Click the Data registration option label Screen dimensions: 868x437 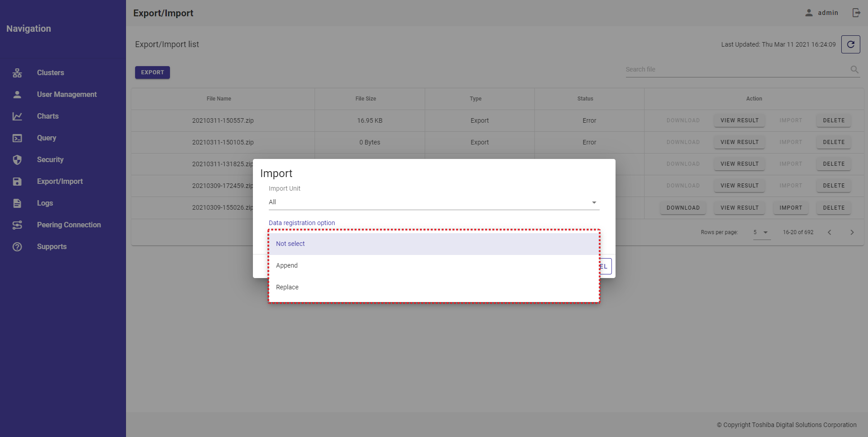click(x=302, y=223)
